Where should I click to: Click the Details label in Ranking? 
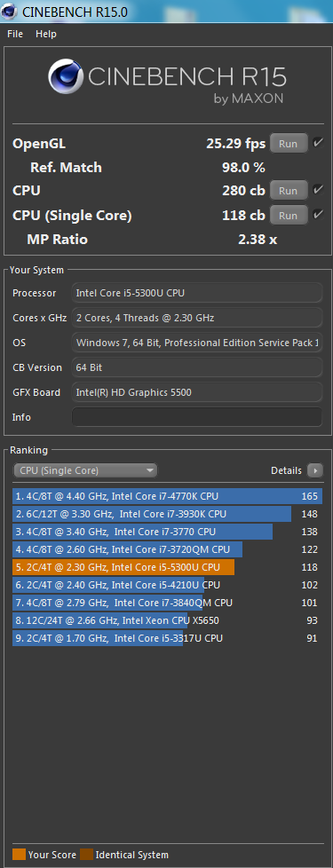click(x=286, y=470)
